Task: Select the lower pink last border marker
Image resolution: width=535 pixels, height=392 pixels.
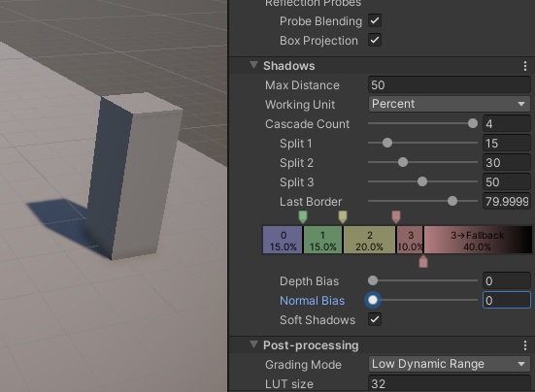Action: (423, 261)
